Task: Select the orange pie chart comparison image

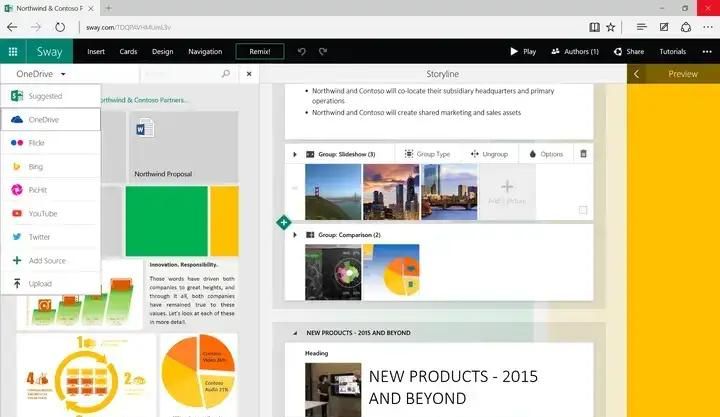Action: point(391,272)
